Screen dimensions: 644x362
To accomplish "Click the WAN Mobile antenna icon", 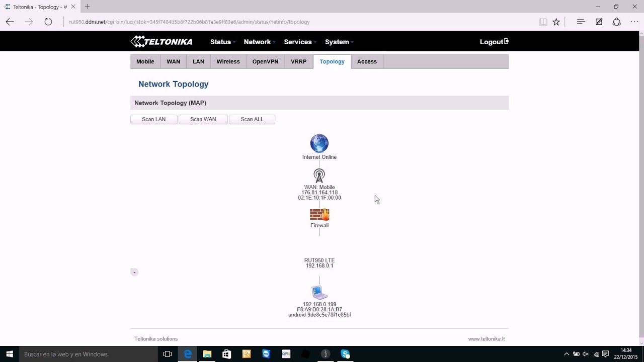I will 319,175.
